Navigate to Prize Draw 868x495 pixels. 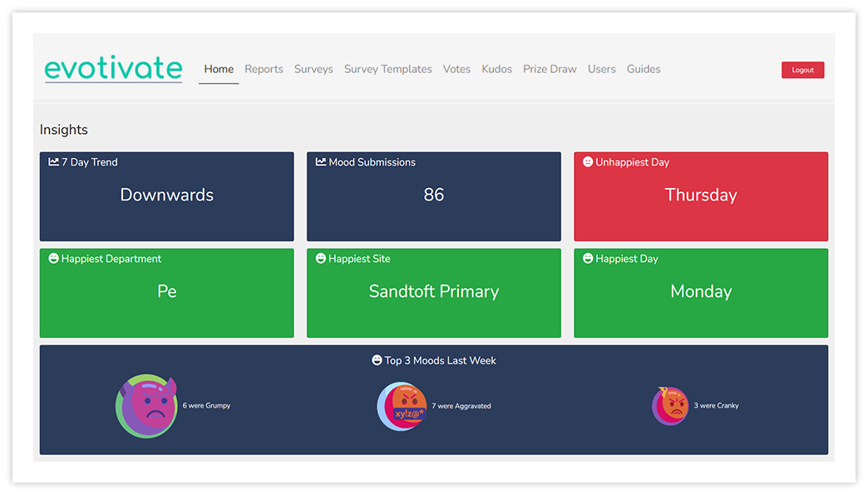(550, 69)
